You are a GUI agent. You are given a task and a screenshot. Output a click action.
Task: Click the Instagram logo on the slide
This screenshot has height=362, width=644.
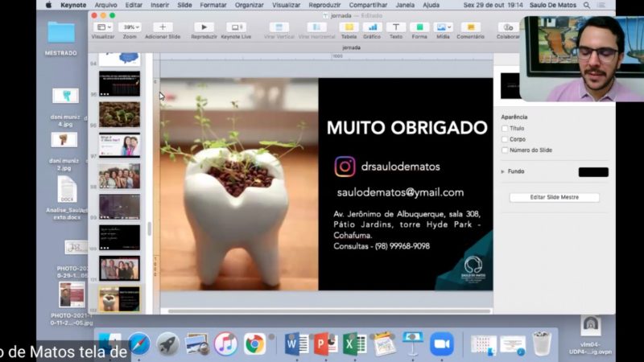pos(345,167)
